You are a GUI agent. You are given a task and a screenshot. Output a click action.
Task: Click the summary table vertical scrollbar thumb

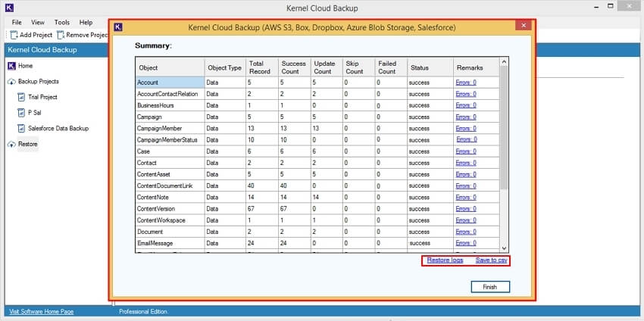505,127
